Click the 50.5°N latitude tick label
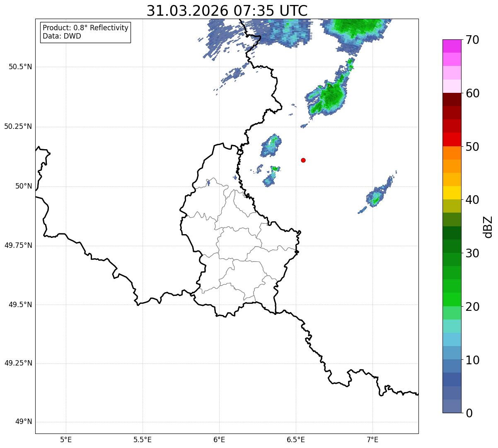This screenshot has height=448, width=498. coord(20,67)
